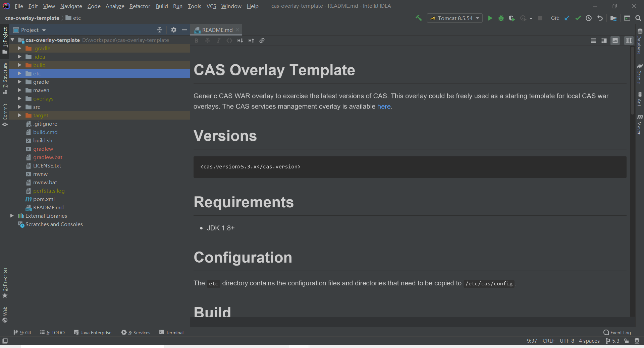Open Search Everywhere magnifier icon

click(x=638, y=18)
